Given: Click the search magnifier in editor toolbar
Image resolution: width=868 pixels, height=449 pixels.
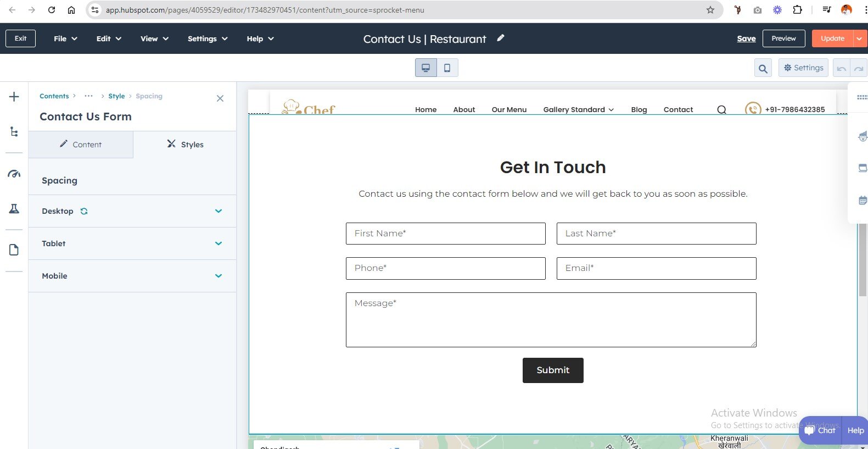Looking at the screenshot, I should coord(763,68).
